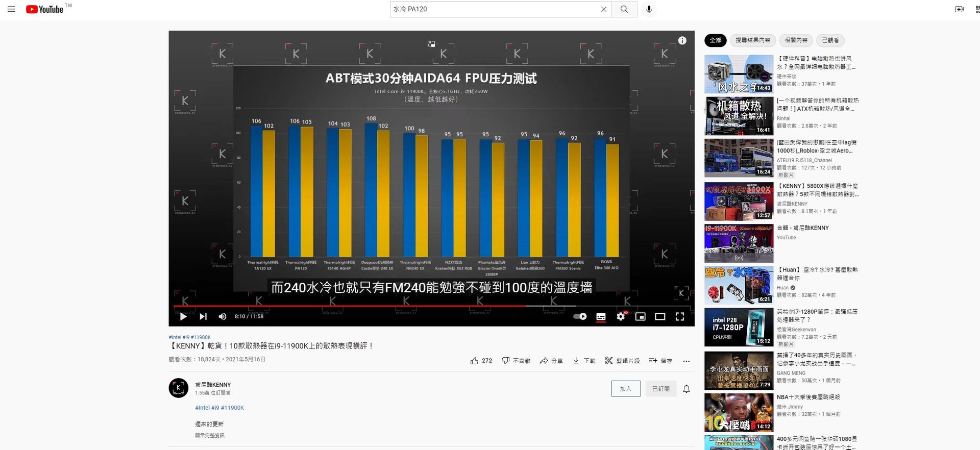Open the 李小龙真实动手画面 video thumbnail

739,370
